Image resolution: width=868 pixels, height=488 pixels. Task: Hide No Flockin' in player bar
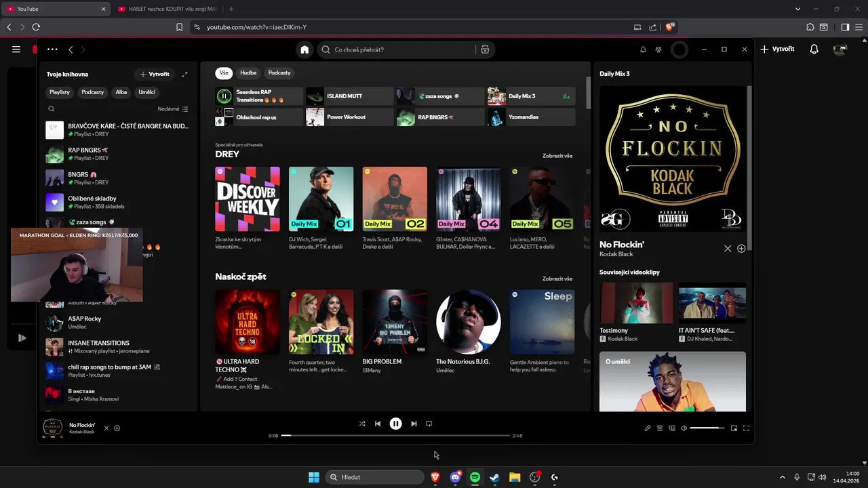click(x=106, y=428)
